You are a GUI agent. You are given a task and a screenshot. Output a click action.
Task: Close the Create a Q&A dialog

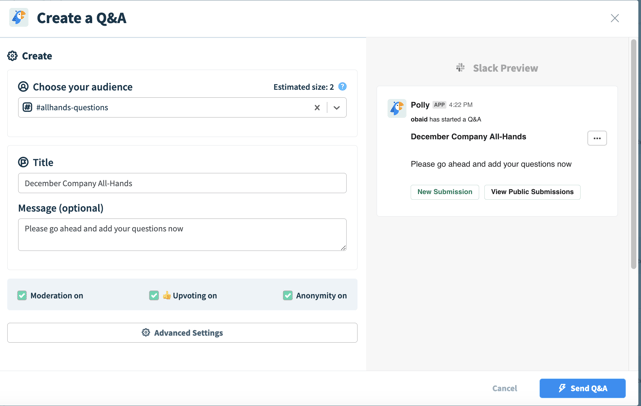(x=614, y=18)
